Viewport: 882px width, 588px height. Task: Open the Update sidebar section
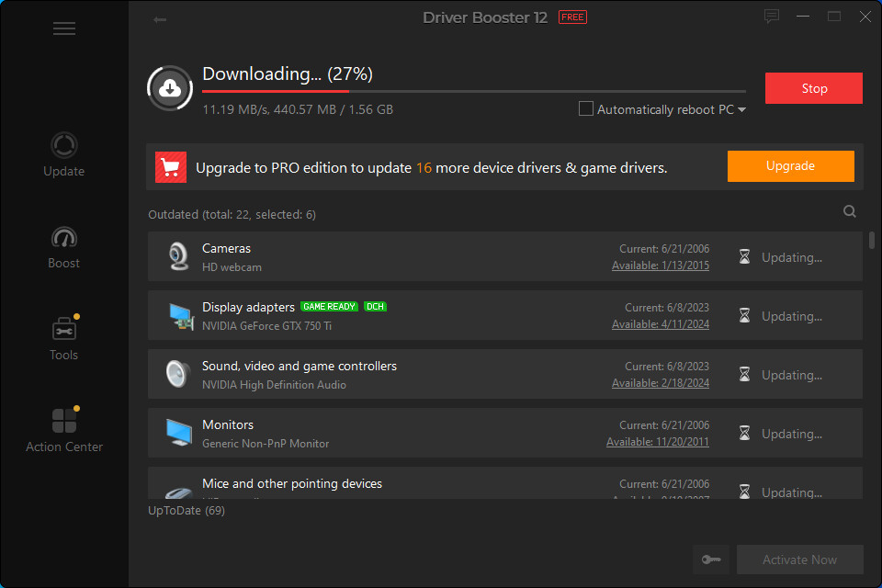click(64, 154)
